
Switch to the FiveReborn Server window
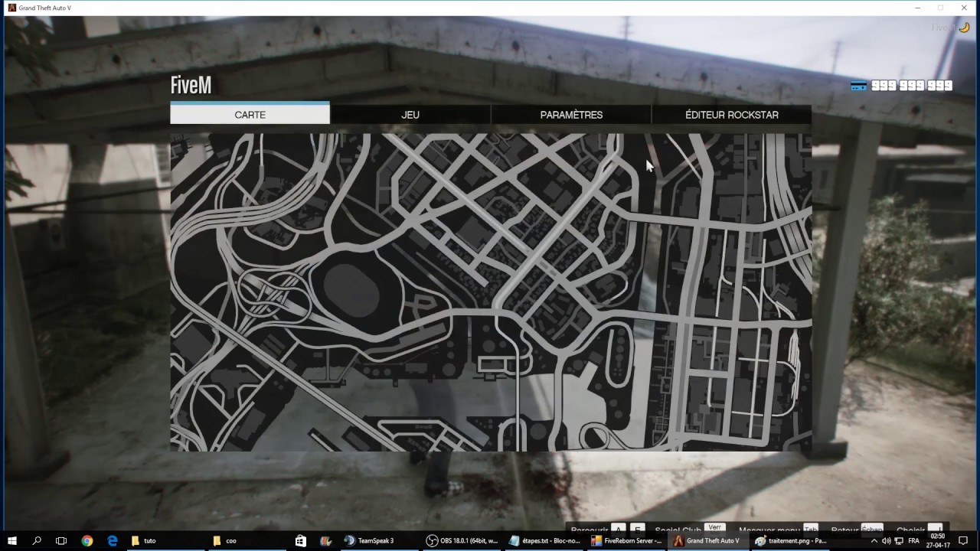(x=627, y=540)
